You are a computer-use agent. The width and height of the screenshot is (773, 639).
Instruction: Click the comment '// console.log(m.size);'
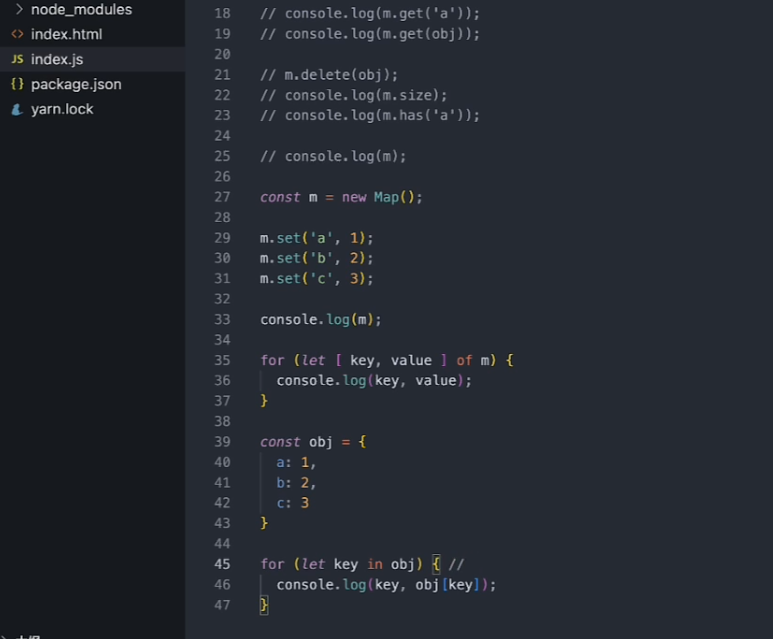pyautogui.click(x=353, y=95)
